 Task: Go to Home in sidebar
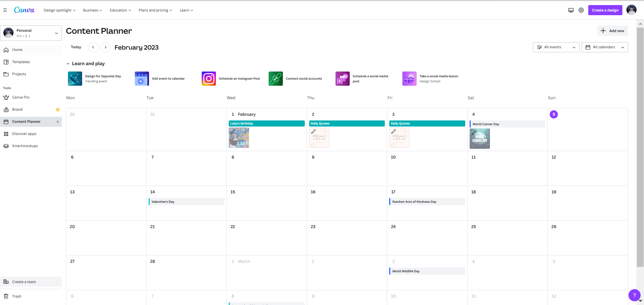click(x=31, y=50)
